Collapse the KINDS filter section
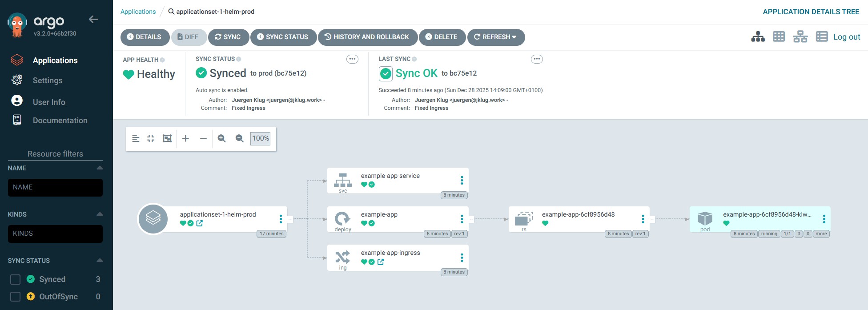This screenshot has width=868, height=310. pyautogui.click(x=100, y=214)
